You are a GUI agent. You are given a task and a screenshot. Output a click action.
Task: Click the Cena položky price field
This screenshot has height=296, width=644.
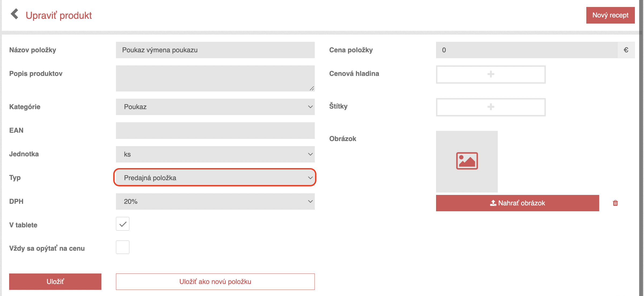527,50
